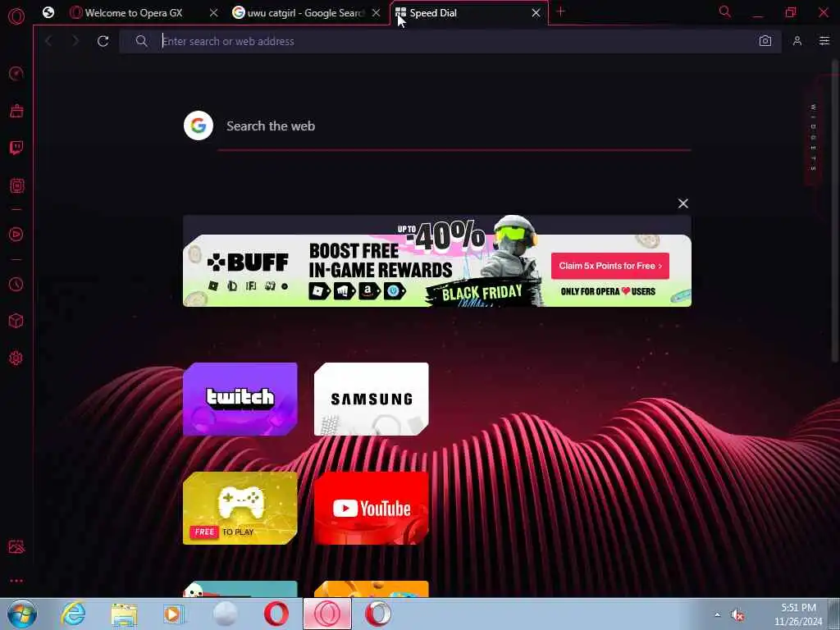
Task: Open the Free to Play speed dial tile
Action: 240,508
